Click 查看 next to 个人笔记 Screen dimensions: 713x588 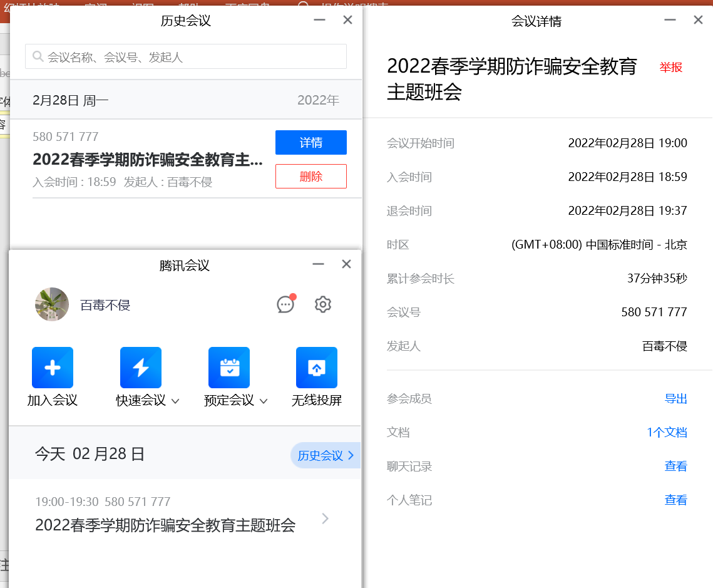[x=675, y=500]
